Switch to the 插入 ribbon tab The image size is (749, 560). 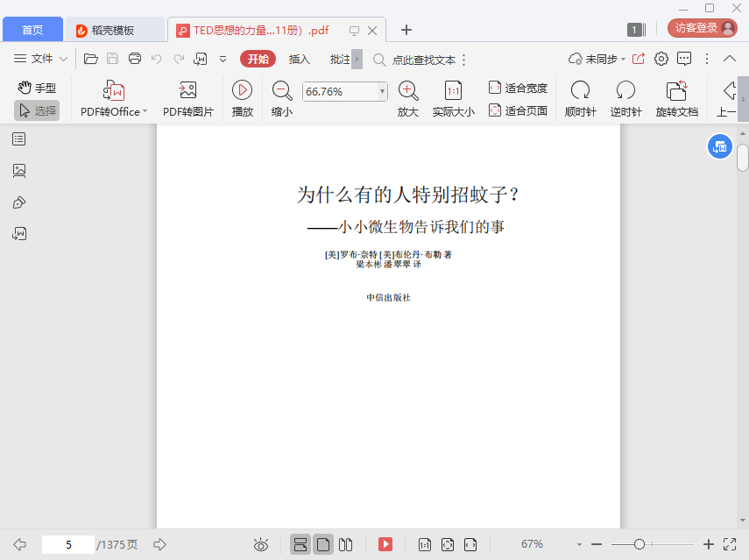(300, 59)
